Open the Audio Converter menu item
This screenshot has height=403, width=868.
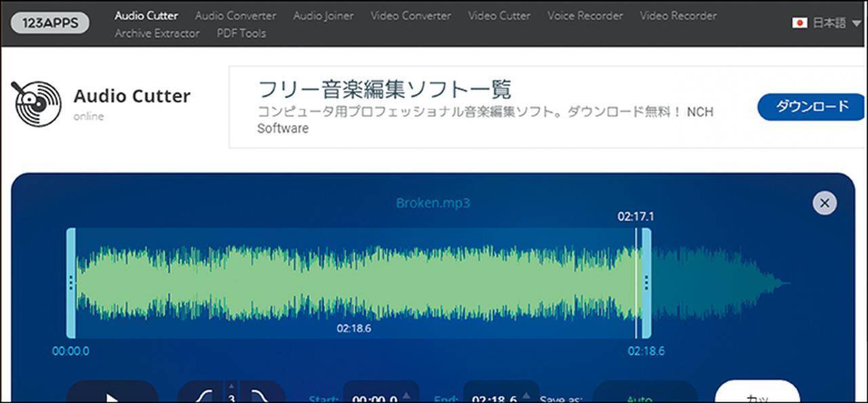(x=235, y=15)
